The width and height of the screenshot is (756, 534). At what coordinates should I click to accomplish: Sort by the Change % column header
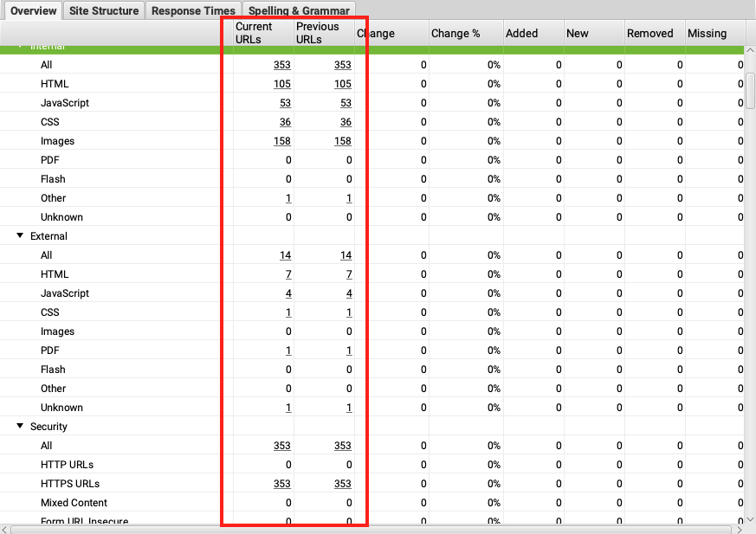pyautogui.click(x=456, y=34)
